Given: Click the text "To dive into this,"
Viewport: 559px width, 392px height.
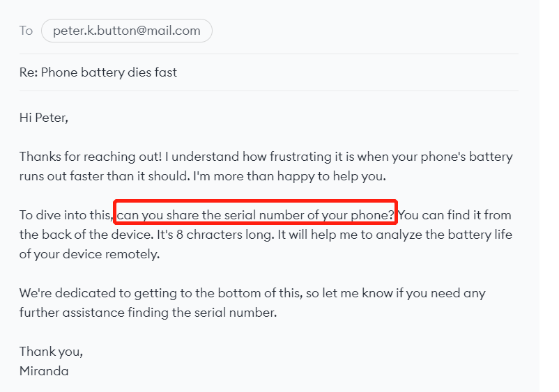Looking at the screenshot, I should pyautogui.click(x=66, y=215).
